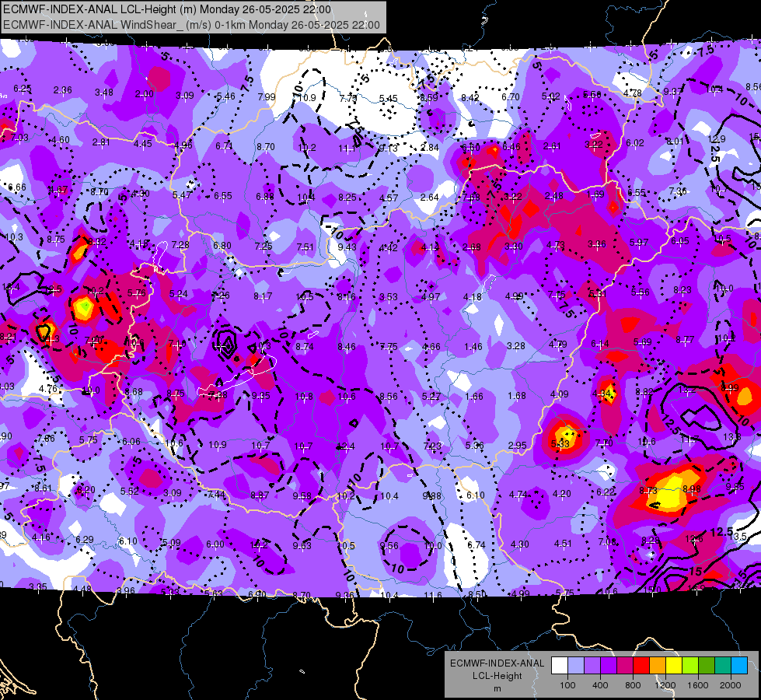Click the wind shear value 7.99
This screenshot has width=761, height=700.
click(267, 96)
